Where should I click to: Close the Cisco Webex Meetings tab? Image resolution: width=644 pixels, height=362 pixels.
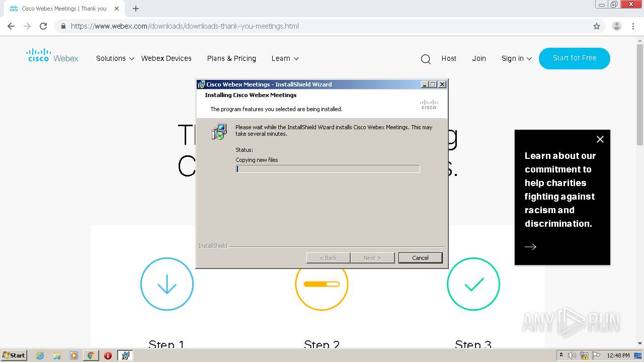[117, 9]
